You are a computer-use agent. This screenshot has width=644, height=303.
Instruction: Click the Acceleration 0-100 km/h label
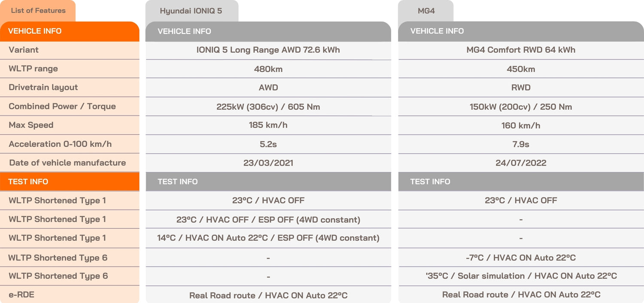(x=60, y=144)
